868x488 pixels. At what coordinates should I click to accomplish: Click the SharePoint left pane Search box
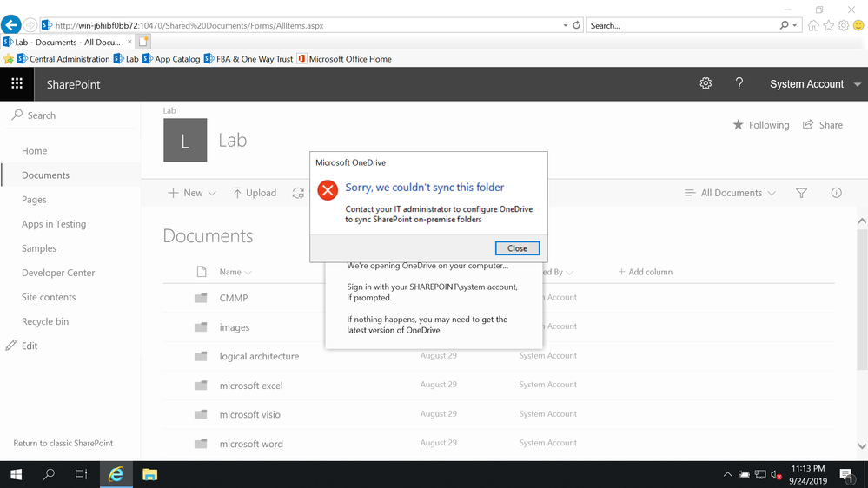pyautogui.click(x=70, y=115)
